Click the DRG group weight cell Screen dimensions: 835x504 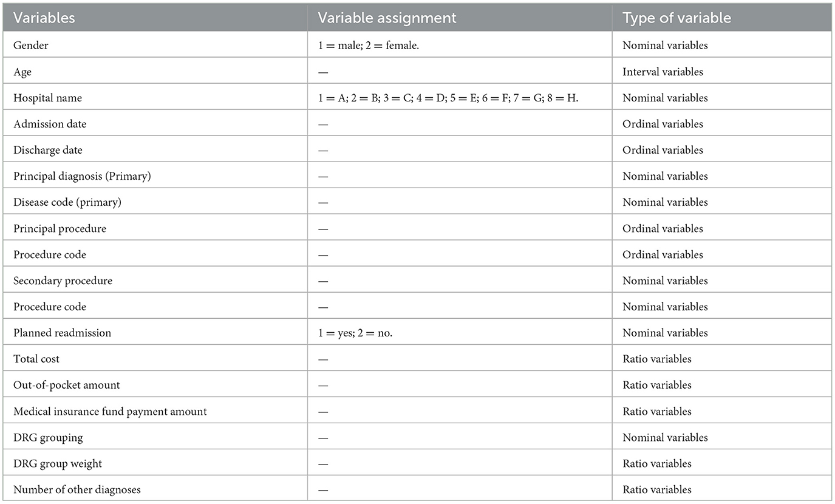pos(58,463)
